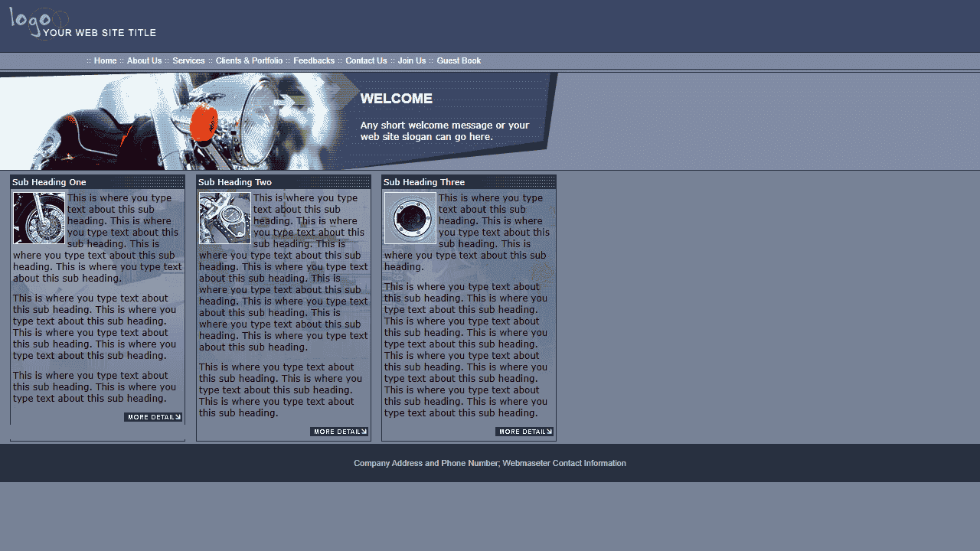
Task: Click the motorcycle engine thumbnail
Action: click(225, 218)
